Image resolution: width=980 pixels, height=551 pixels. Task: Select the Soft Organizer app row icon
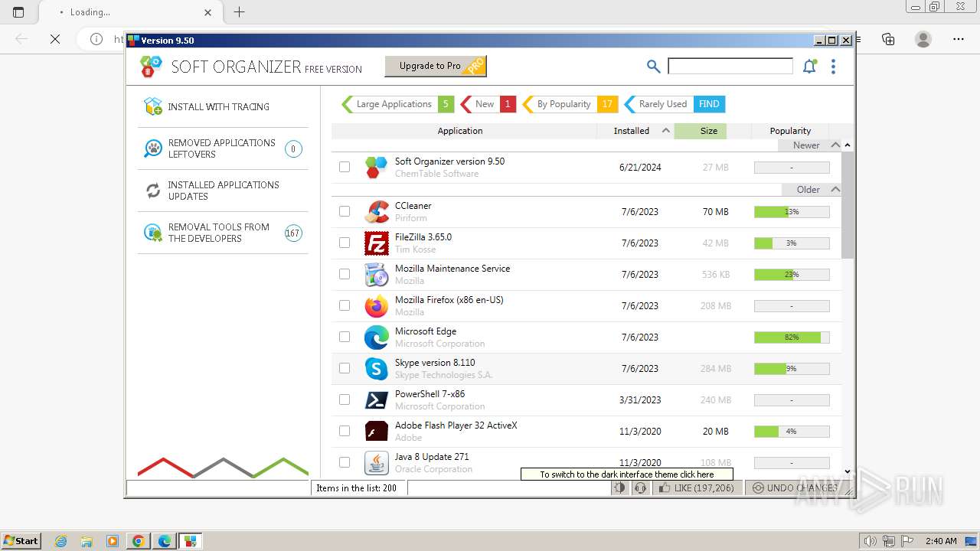377,167
